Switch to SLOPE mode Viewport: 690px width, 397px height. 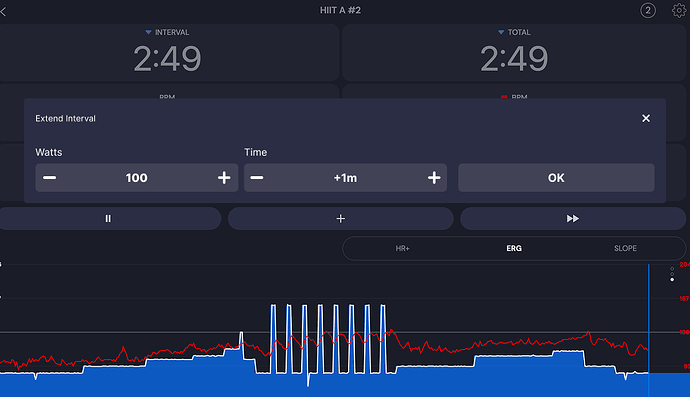coord(625,248)
